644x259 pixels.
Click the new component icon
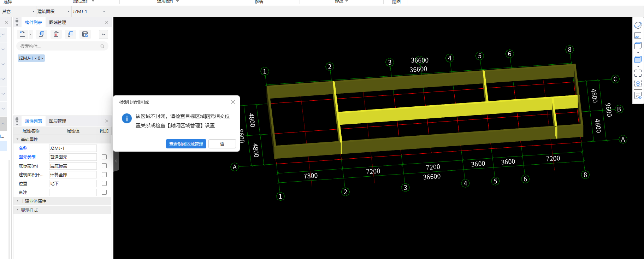pos(23,34)
